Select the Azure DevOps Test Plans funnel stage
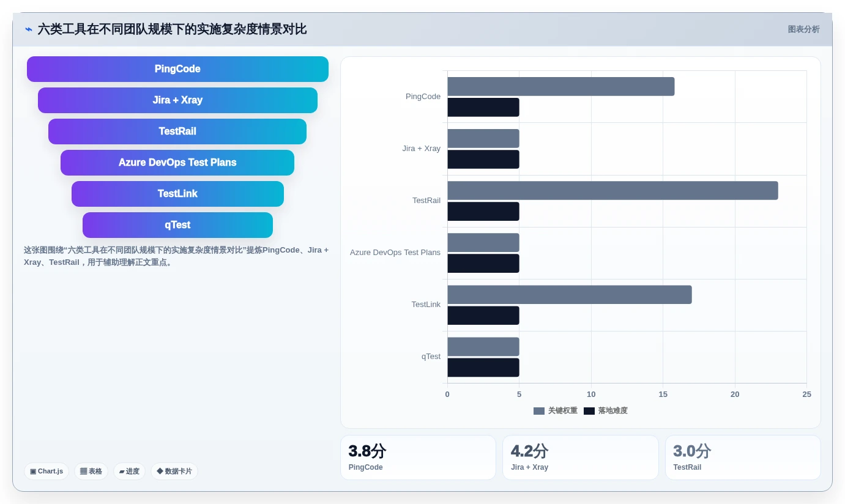The image size is (845, 504). click(x=177, y=163)
